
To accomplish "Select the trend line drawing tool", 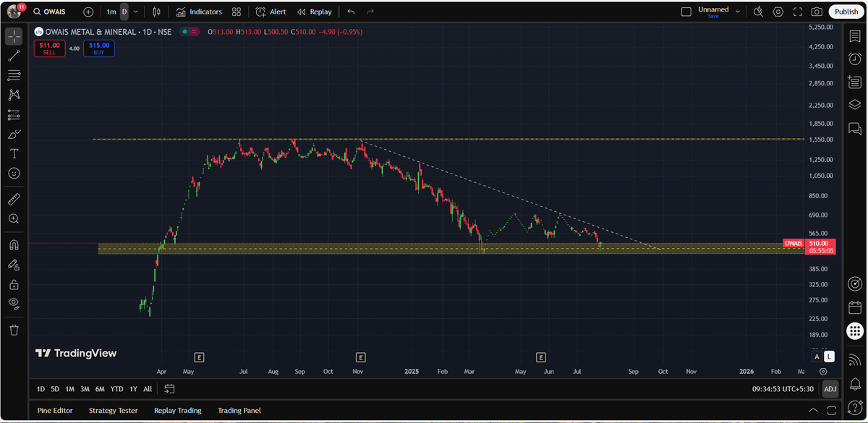I will click(x=14, y=56).
